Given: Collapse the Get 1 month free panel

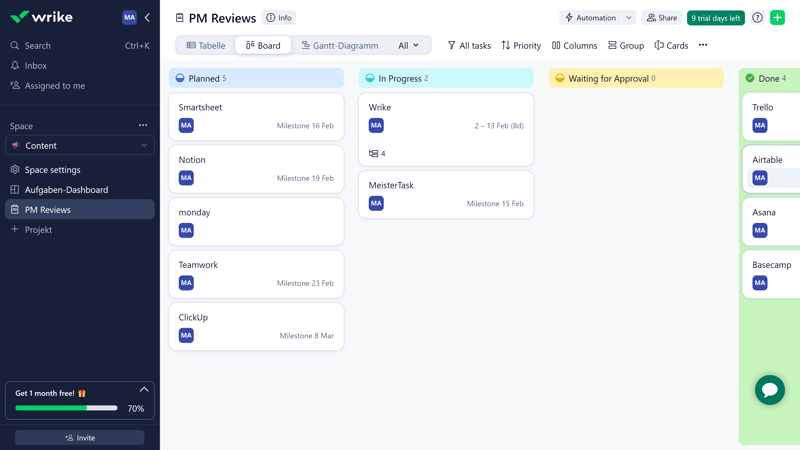Looking at the screenshot, I should point(144,390).
